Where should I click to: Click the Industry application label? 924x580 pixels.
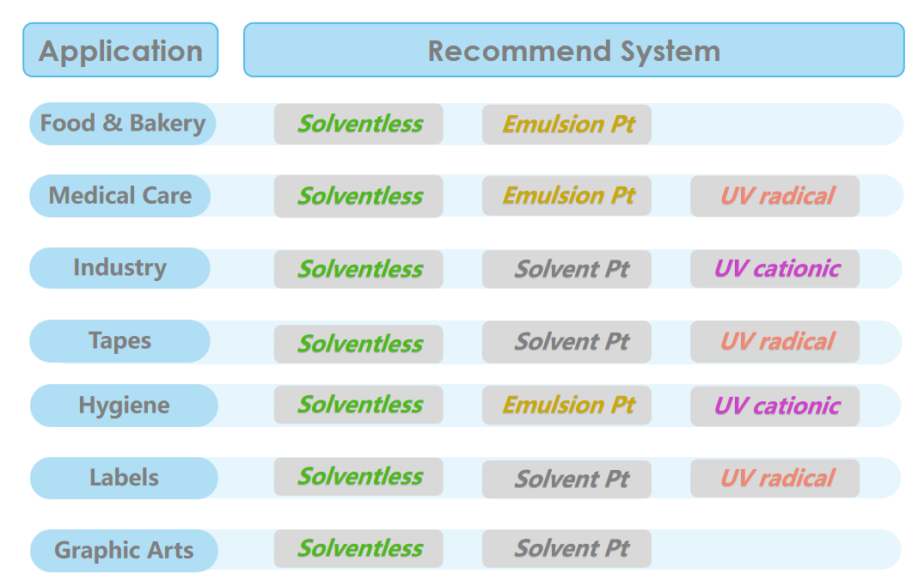pos(119,268)
